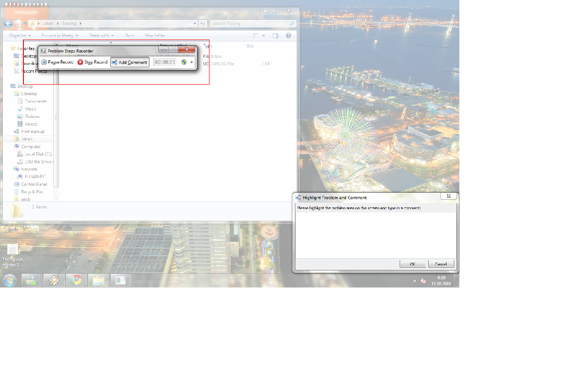Click the Add Comment button

tap(130, 62)
